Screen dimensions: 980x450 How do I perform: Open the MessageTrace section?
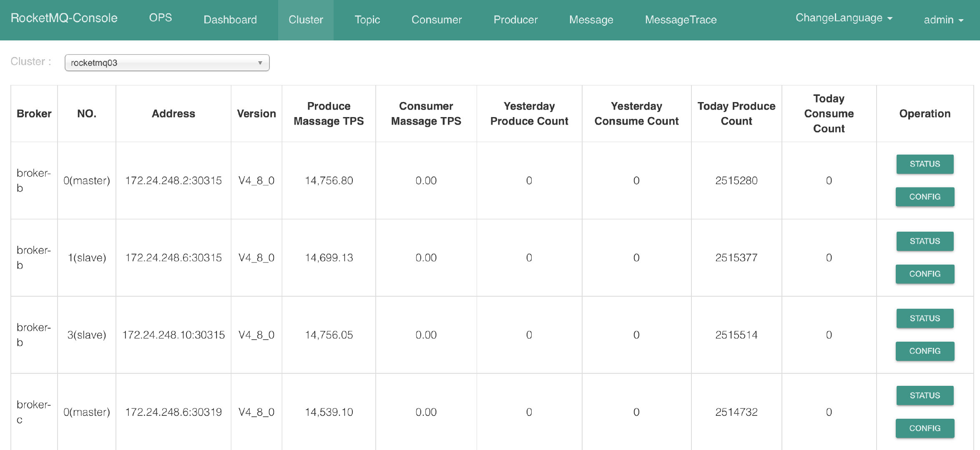pyautogui.click(x=682, y=19)
